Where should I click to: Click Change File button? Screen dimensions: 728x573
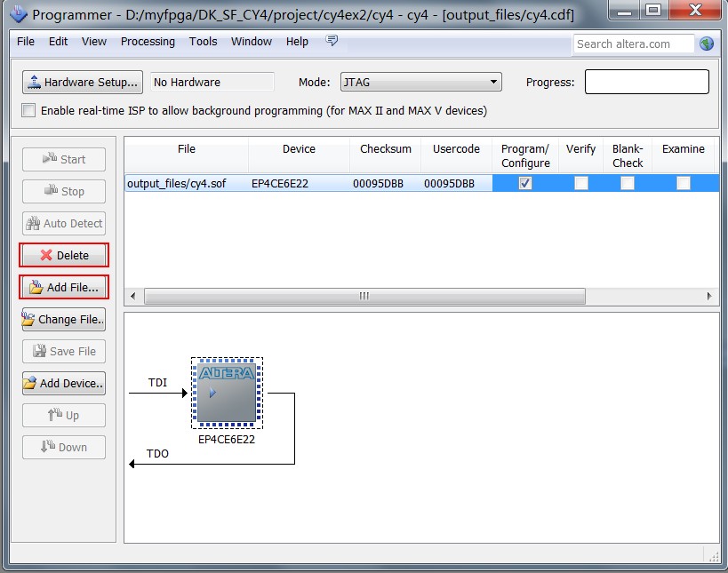click(x=64, y=320)
